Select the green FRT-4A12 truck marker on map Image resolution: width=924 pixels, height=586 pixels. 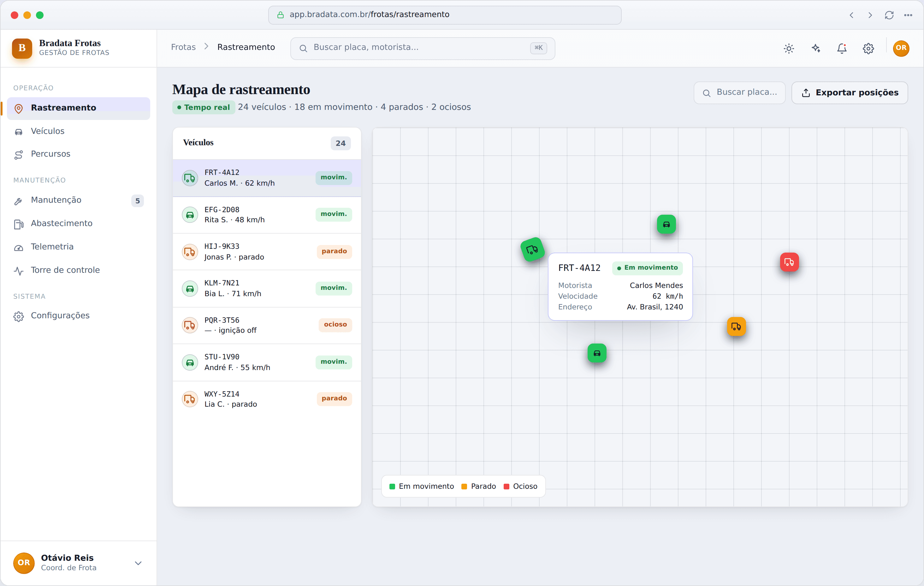tap(532, 250)
